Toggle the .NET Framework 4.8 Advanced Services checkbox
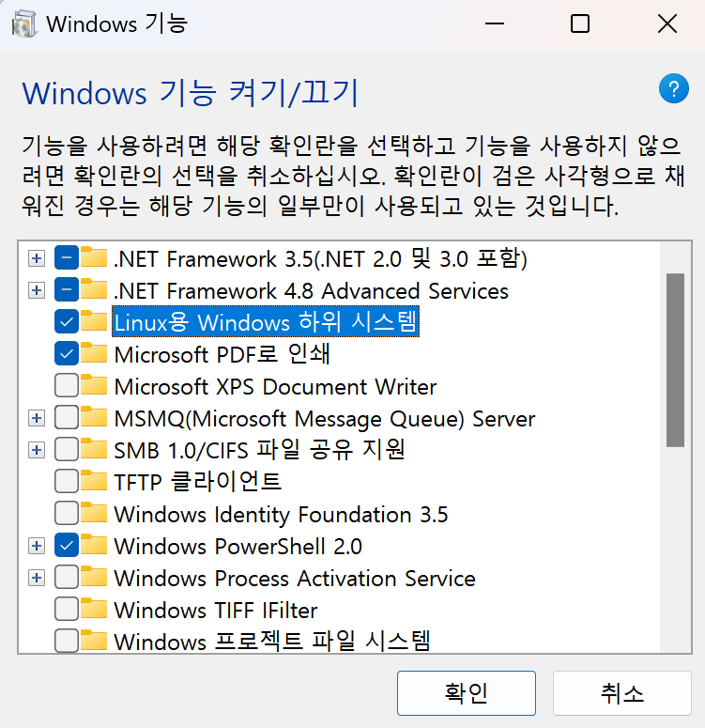Image resolution: width=705 pixels, height=728 pixels. pos(67,290)
